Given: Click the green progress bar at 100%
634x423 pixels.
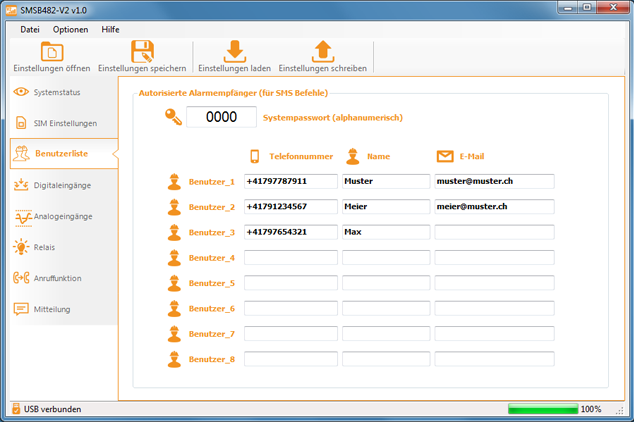Looking at the screenshot, I should click(x=542, y=409).
